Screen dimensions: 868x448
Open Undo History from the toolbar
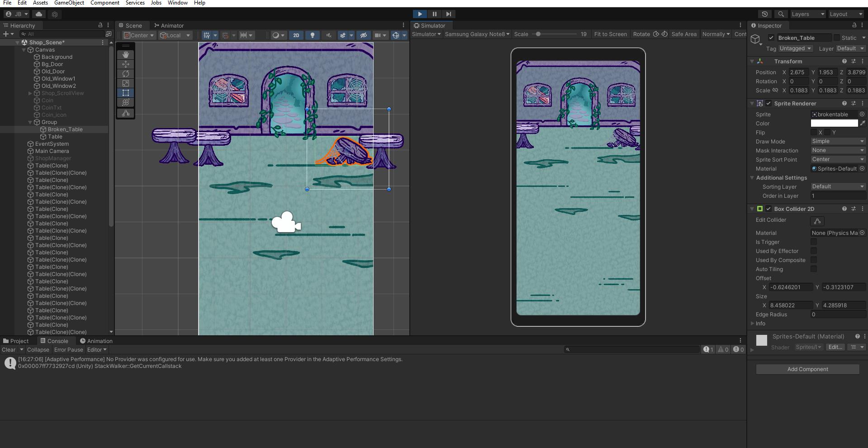click(x=765, y=14)
